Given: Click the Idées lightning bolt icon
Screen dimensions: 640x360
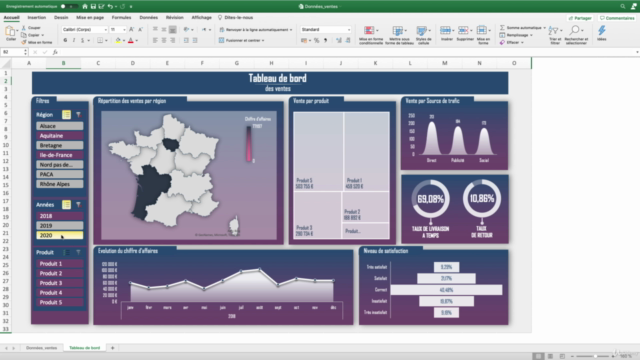Looking at the screenshot, I should pos(602,31).
